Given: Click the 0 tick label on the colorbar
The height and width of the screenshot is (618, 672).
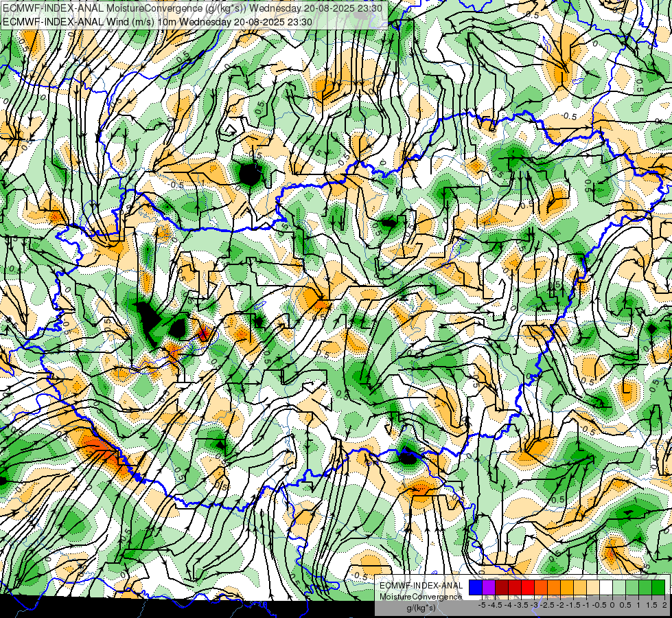Looking at the screenshot, I should click(x=612, y=605).
